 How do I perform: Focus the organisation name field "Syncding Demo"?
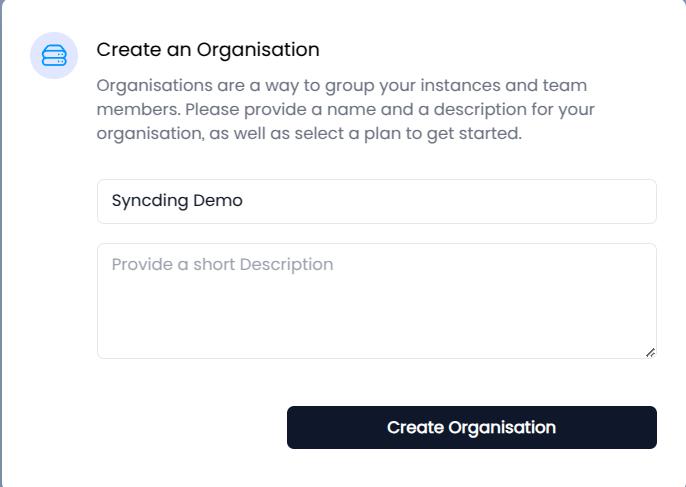point(376,201)
